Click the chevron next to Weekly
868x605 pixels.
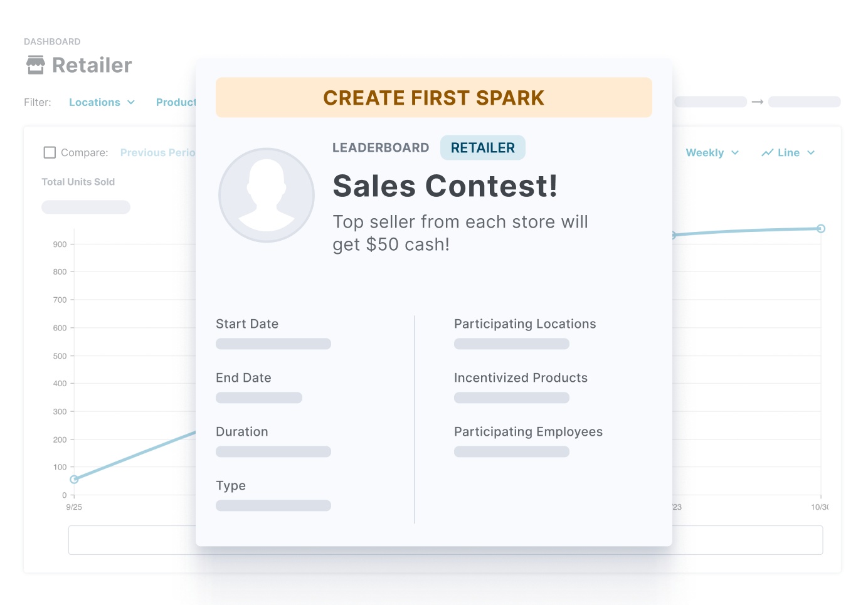click(x=734, y=152)
